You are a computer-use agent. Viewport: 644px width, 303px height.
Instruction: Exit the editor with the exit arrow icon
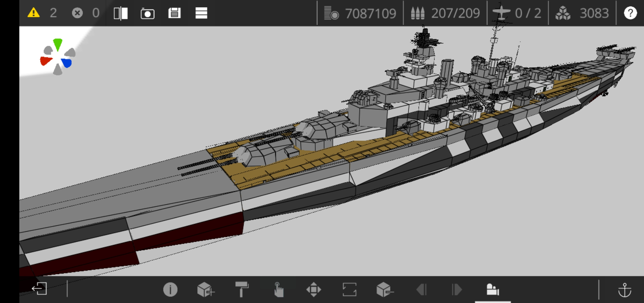click(x=39, y=289)
